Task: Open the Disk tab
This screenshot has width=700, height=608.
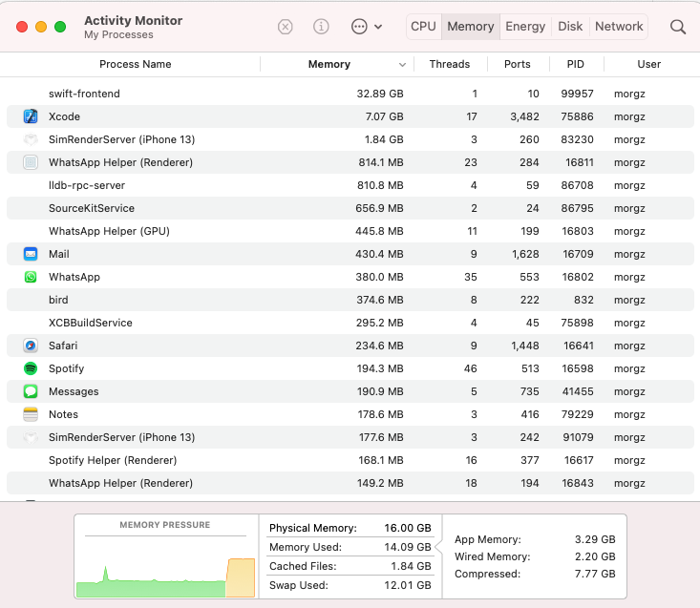Action: [x=570, y=27]
